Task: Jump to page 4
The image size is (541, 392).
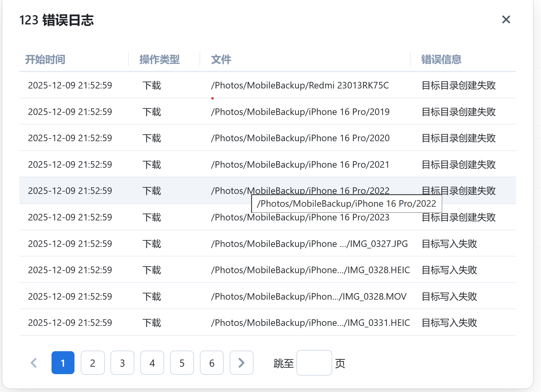Action: click(x=152, y=363)
